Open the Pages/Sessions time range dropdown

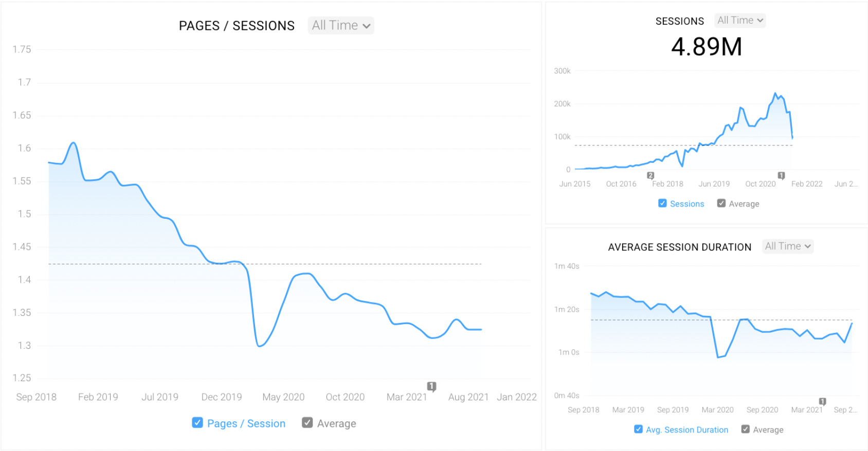click(x=340, y=25)
